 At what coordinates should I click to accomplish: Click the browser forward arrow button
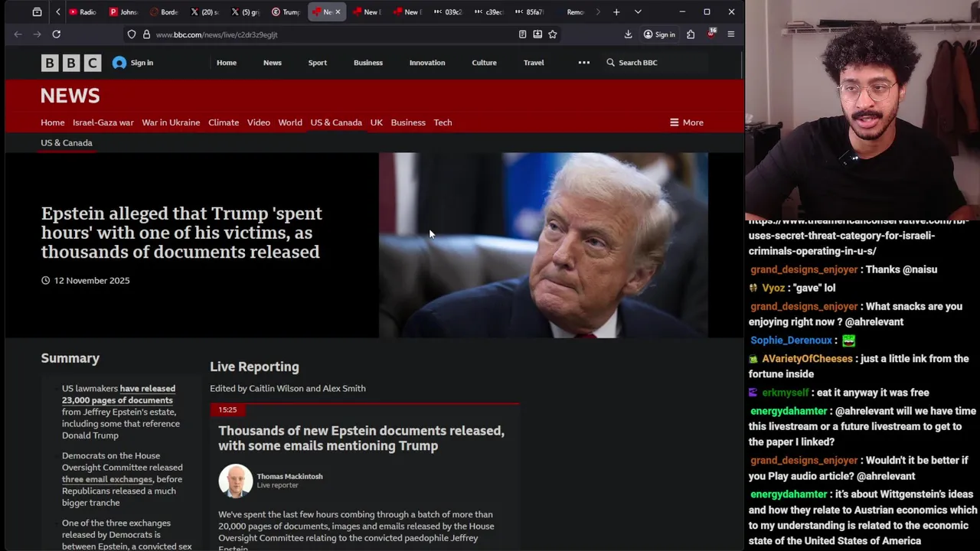[37, 34]
